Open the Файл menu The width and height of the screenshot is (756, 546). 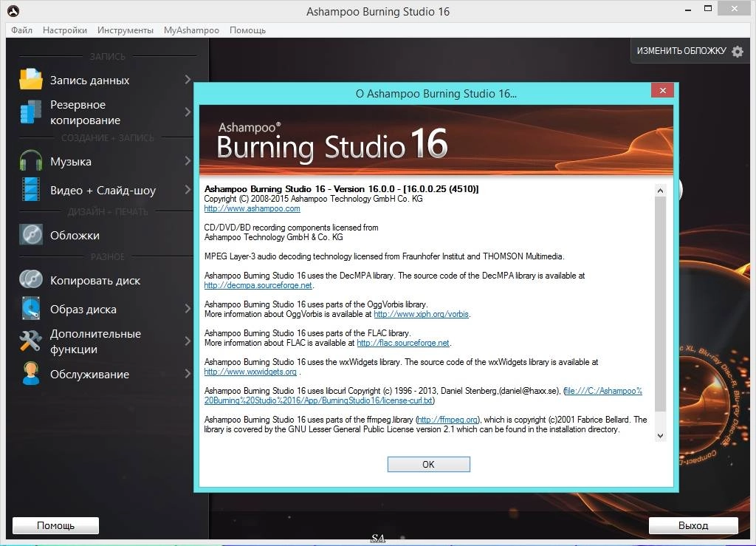pos(21,30)
